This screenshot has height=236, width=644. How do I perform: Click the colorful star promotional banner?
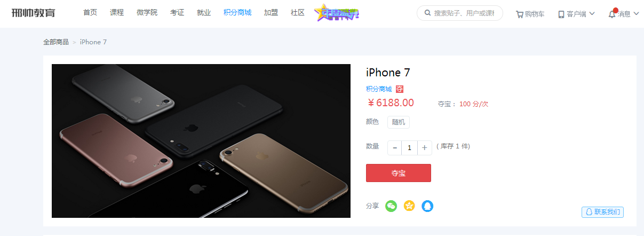click(337, 13)
